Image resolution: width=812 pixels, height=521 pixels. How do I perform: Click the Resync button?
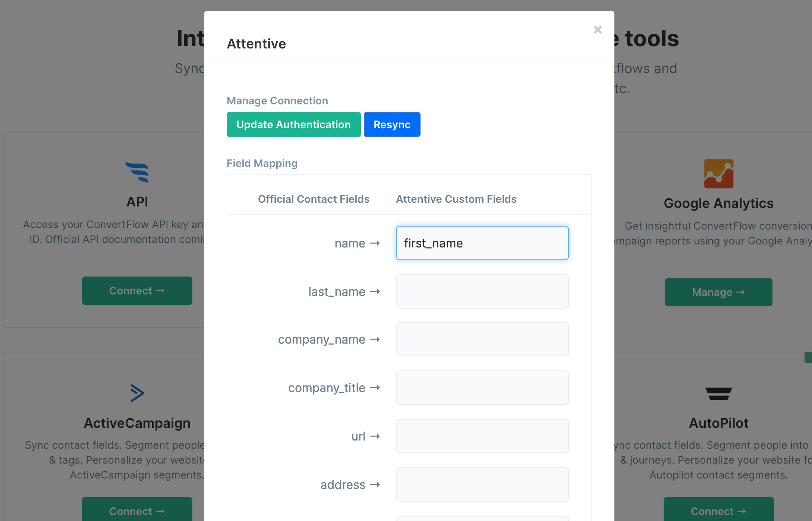pos(392,124)
